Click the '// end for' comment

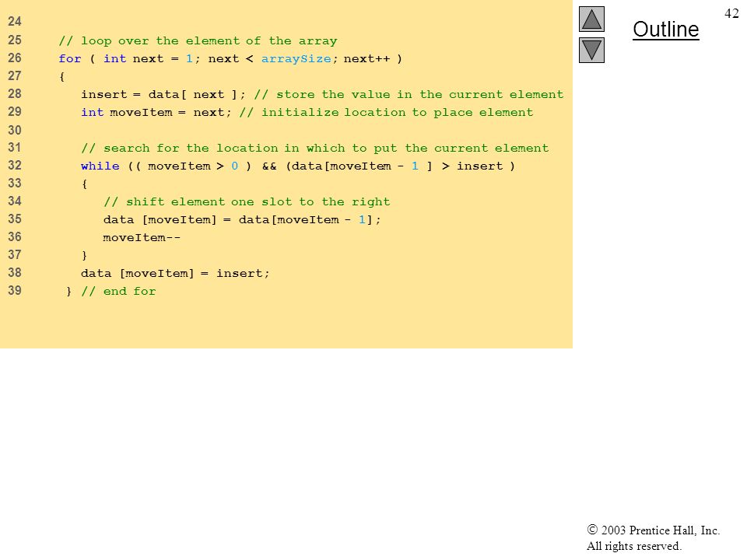point(118,291)
